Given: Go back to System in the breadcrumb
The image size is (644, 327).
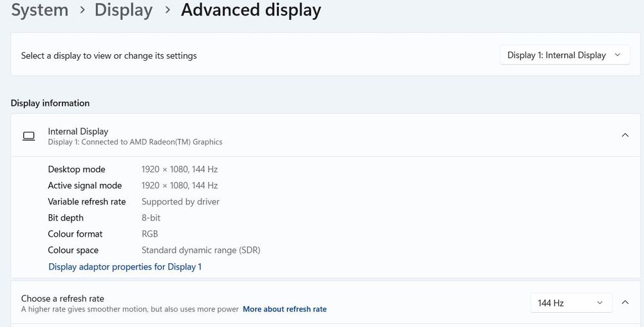Looking at the screenshot, I should (x=39, y=10).
